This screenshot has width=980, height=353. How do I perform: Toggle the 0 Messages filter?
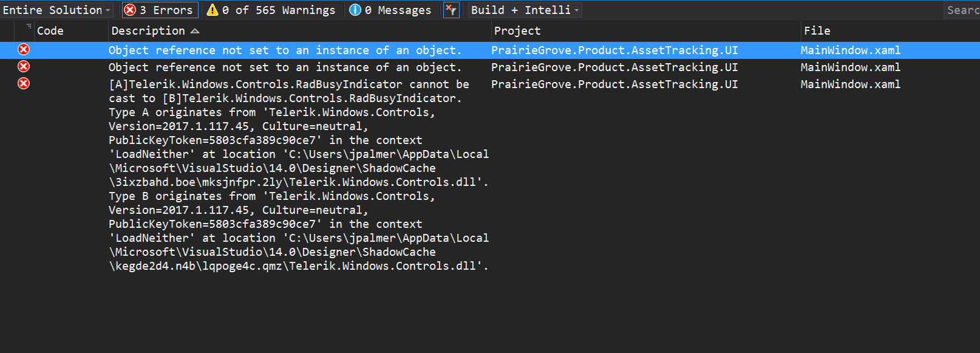(390, 10)
